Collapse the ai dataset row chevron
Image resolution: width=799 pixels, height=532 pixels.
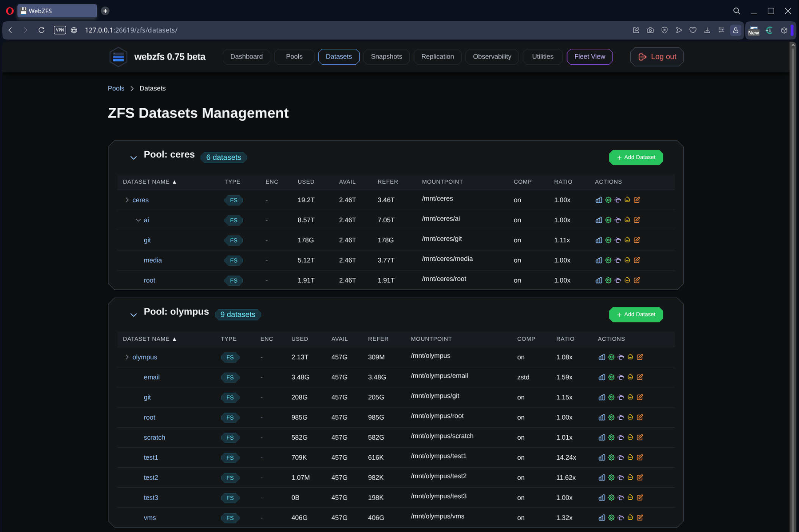138,220
